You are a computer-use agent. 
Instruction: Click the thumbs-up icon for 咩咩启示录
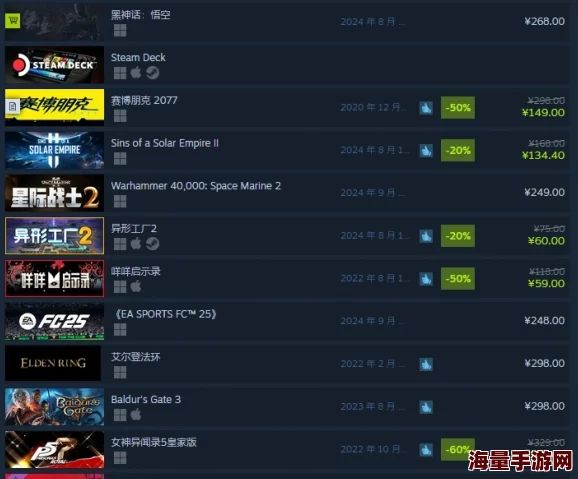click(x=426, y=279)
